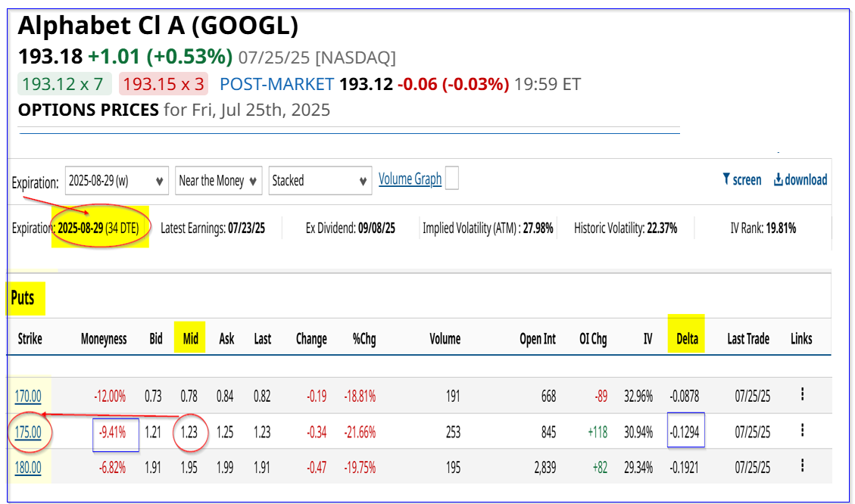Open the 175.00 strike link

point(28,433)
